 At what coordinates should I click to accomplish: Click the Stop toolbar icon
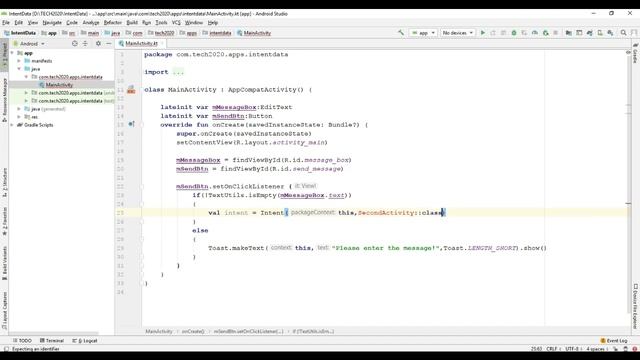click(x=556, y=33)
